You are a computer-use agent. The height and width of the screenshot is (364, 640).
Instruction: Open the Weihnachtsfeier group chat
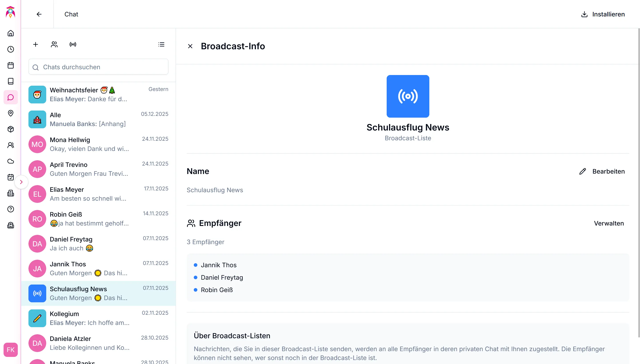tap(98, 95)
